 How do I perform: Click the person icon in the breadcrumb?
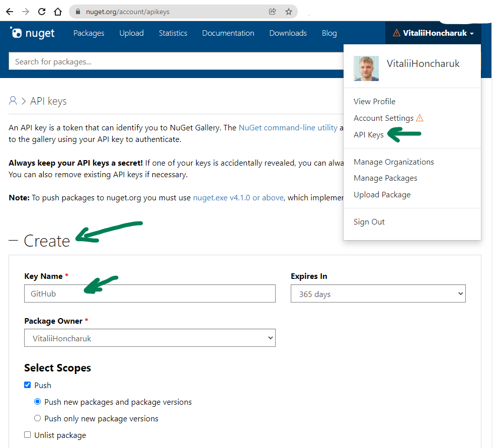[x=12, y=101]
